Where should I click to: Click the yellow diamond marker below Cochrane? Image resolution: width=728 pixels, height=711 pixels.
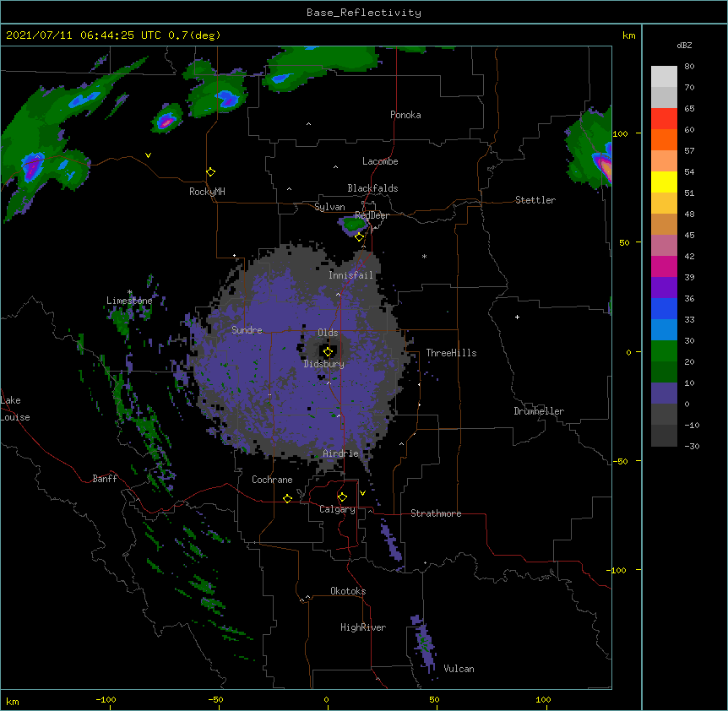tap(287, 498)
